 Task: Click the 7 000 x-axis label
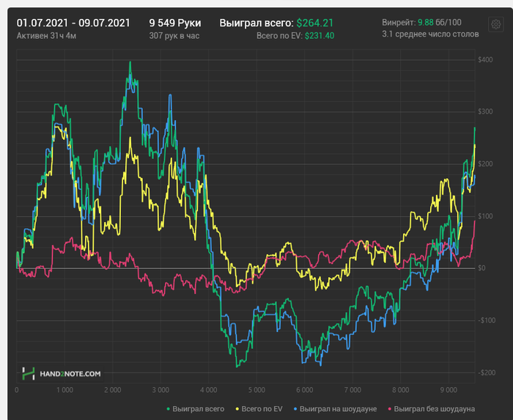pos(353,390)
